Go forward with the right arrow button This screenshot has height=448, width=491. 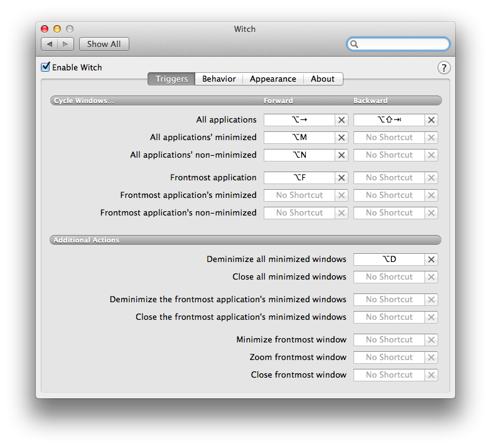pyautogui.click(x=65, y=44)
